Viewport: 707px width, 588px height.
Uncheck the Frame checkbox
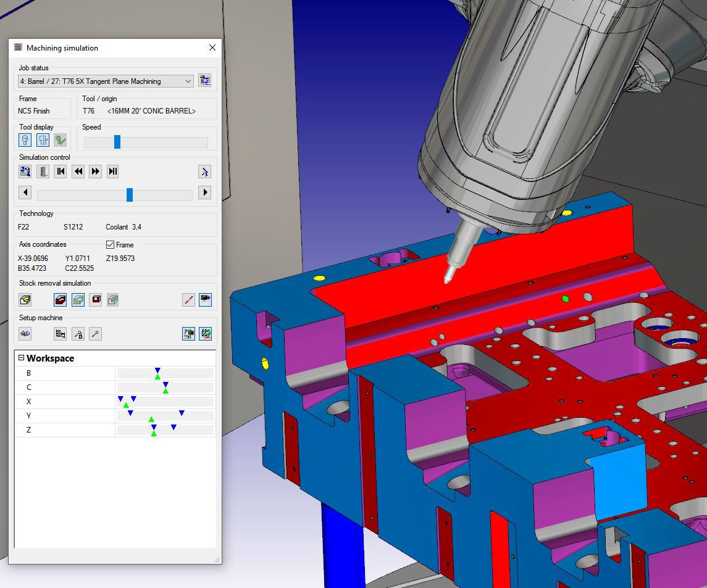click(x=110, y=245)
